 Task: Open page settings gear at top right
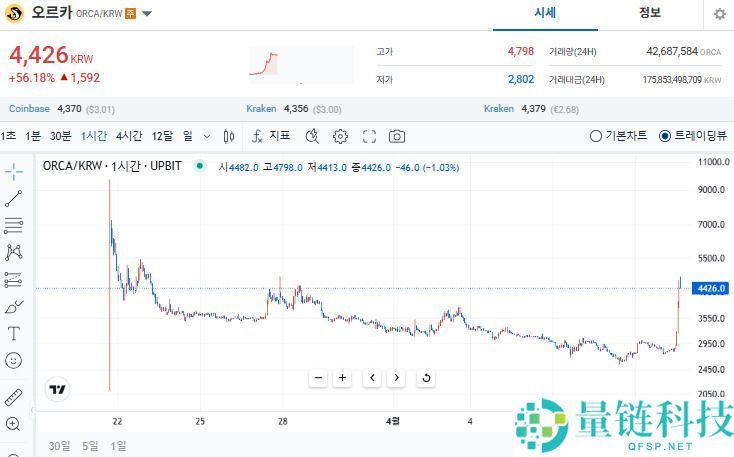720,14
